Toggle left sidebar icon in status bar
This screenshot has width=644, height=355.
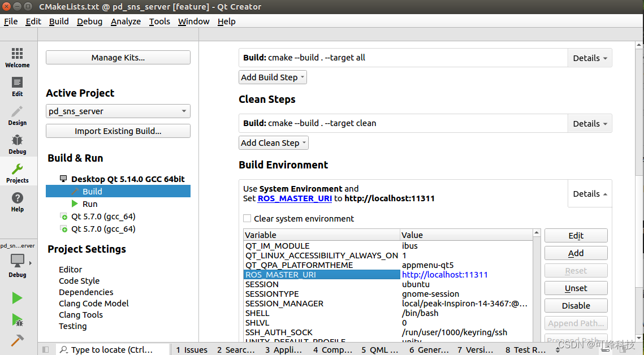[46, 350]
